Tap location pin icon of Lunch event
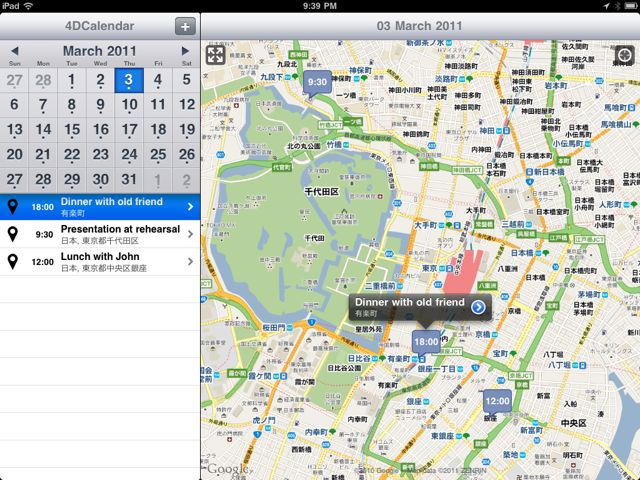This screenshot has height=480, width=640. click(13, 262)
